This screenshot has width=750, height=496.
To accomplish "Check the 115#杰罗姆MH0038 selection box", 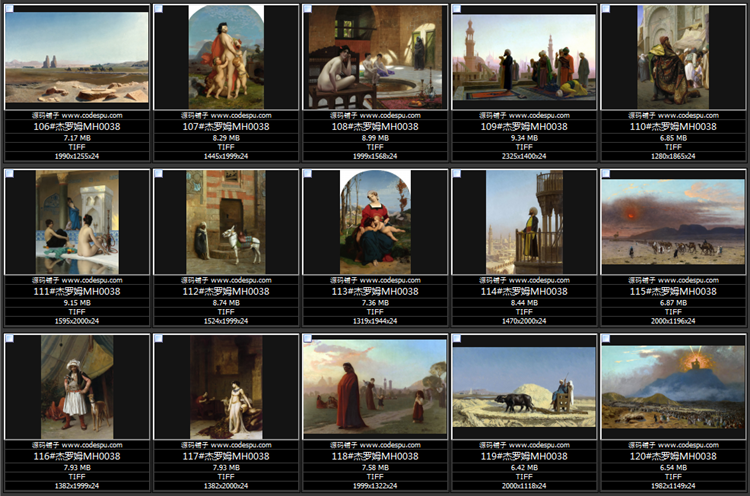I will coord(606,174).
